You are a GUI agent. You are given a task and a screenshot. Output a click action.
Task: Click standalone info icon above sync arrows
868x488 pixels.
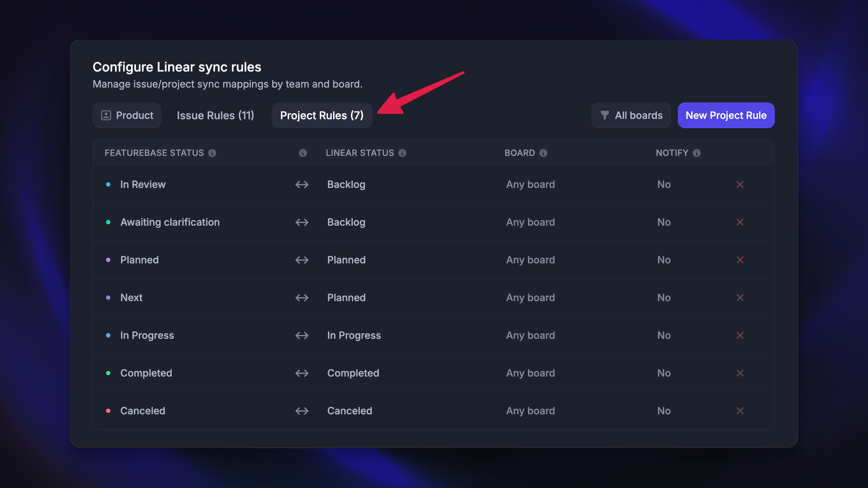pos(303,153)
